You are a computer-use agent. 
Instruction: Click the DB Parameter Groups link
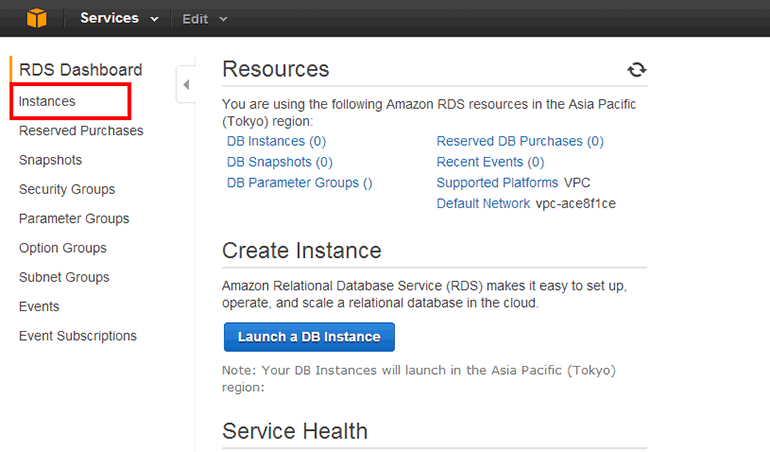(299, 183)
